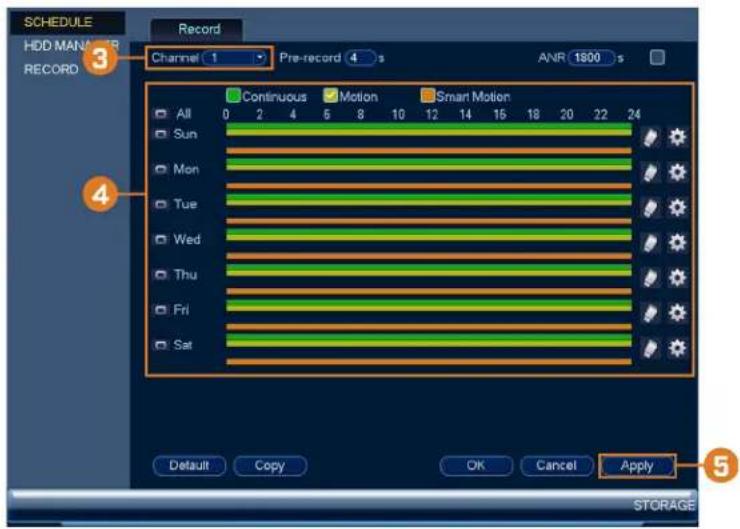Screen dimensions: 740x529
Task: Open gear settings for Thu row
Action: [x=677, y=277]
